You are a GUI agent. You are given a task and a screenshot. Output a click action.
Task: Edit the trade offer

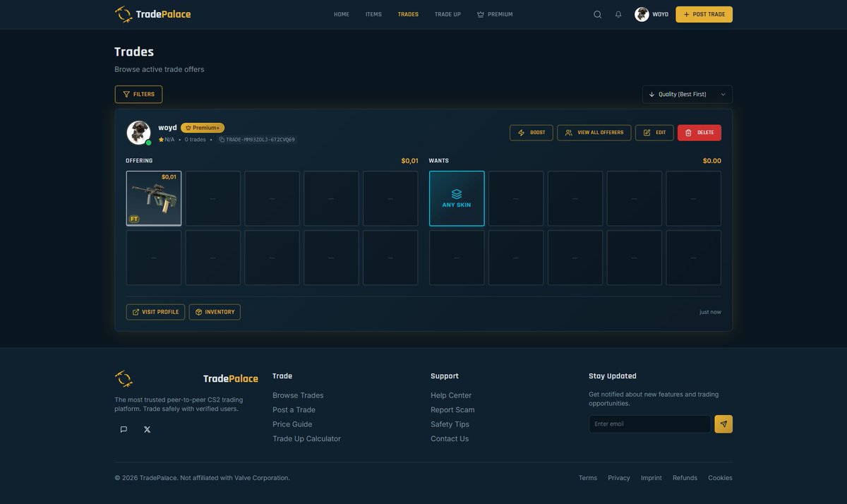pos(654,133)
